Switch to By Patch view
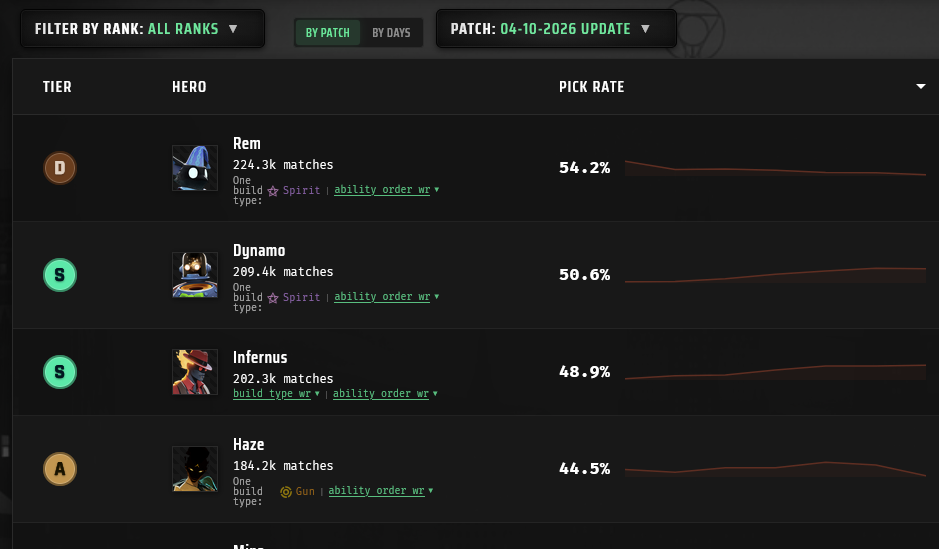Image resolution: width=939 pixels, height=549 pixels. point(328,32)
